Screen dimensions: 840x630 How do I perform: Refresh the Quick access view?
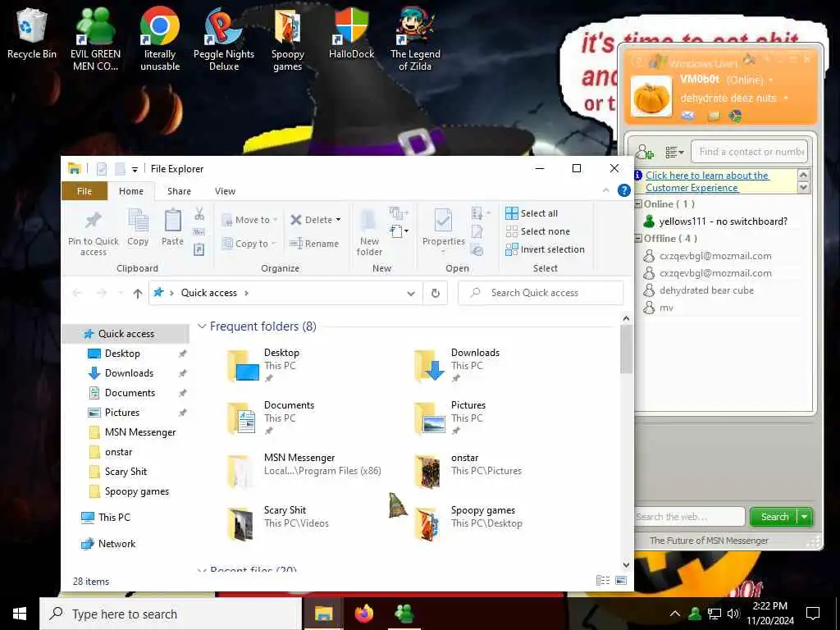(x=436, y=293)
